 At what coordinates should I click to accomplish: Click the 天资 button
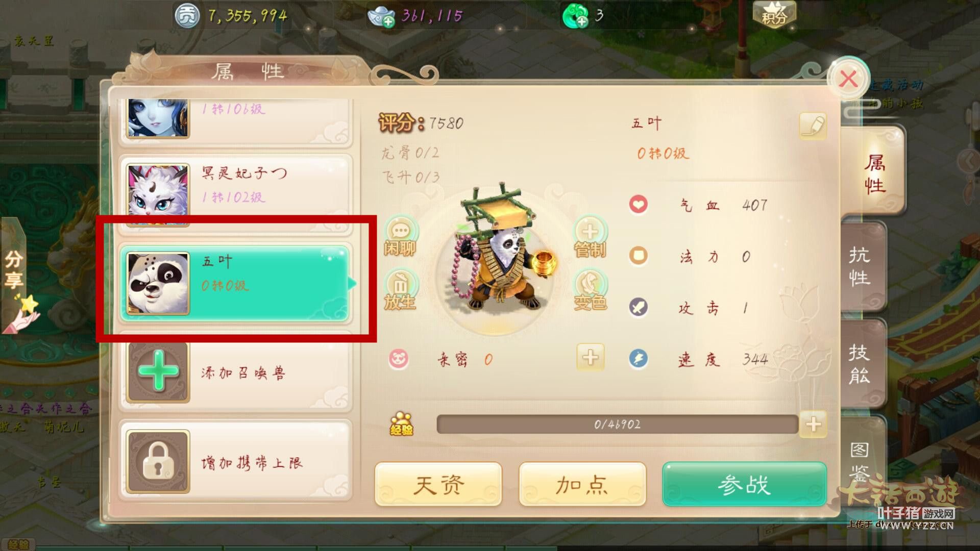[x=438, y=484]
